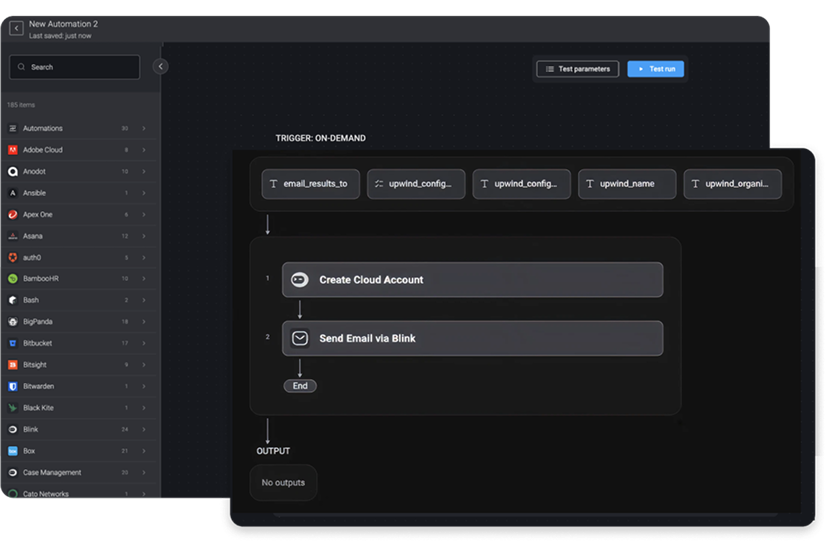Click the Bitwarden icon
The image size is (828, 558).
[x=13, y=386]
